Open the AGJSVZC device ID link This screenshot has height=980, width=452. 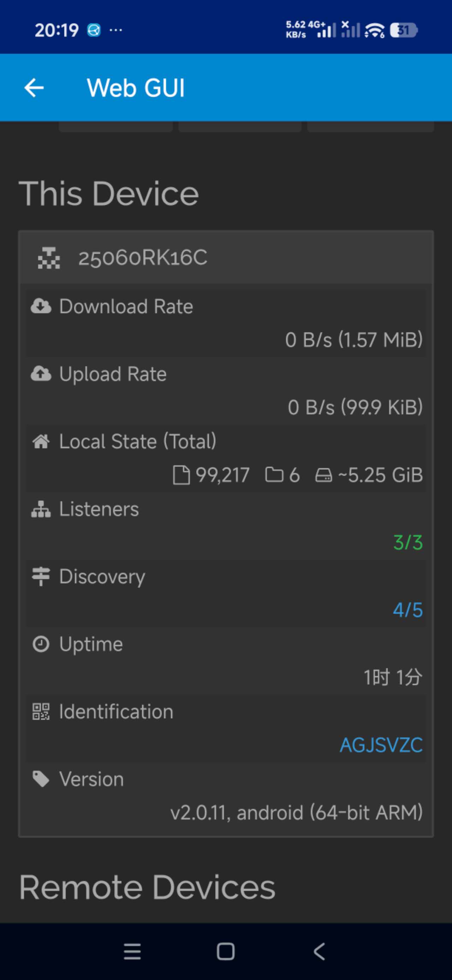(381, 745)
